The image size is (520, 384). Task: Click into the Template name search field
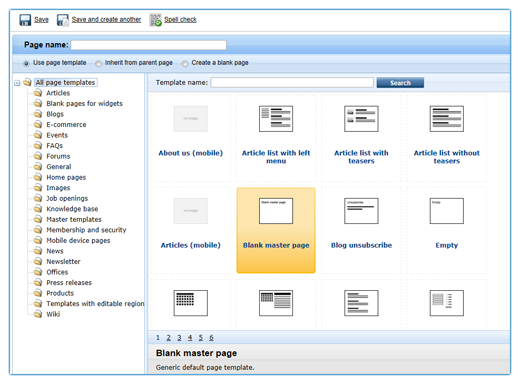[292, 82]
